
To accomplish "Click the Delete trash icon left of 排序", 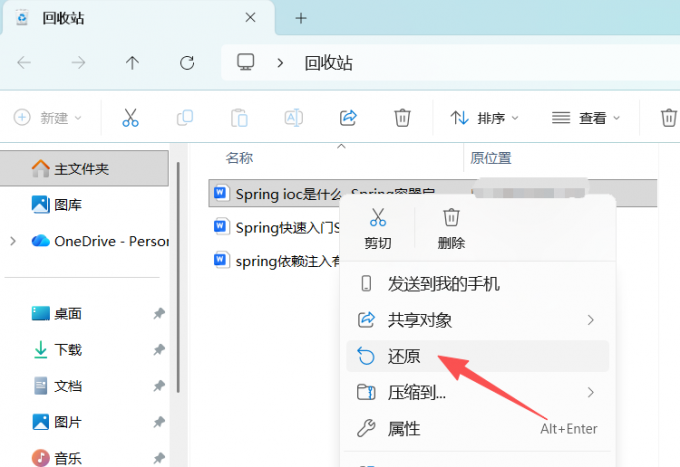I will [402, 118].
